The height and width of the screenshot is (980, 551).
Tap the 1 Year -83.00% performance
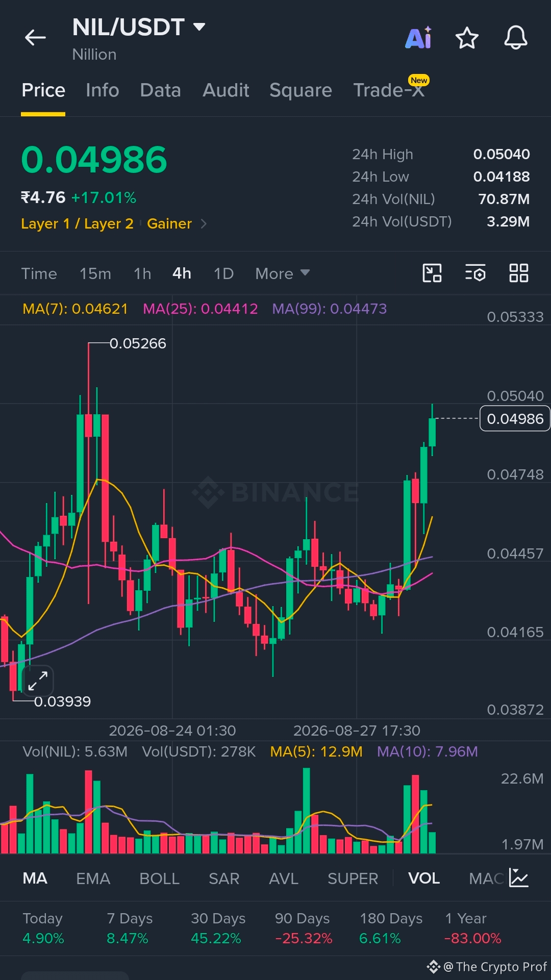coord(473,928)
